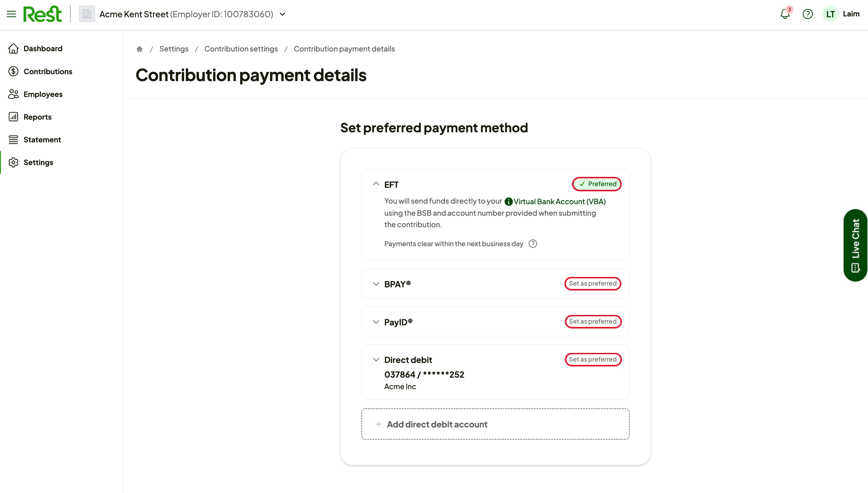The height and width of the screenshot is (493, 868).
Task: Click the Rest logo
Action: (x=43, y=14)
